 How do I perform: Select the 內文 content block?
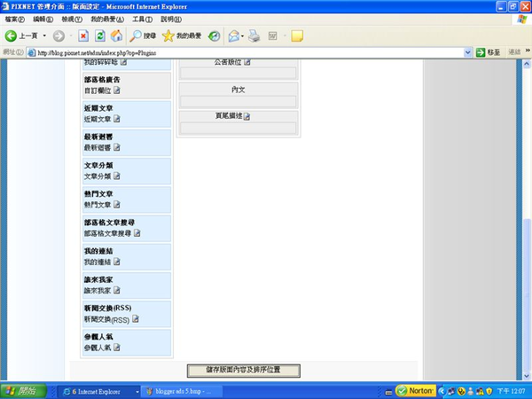[239, 96]
